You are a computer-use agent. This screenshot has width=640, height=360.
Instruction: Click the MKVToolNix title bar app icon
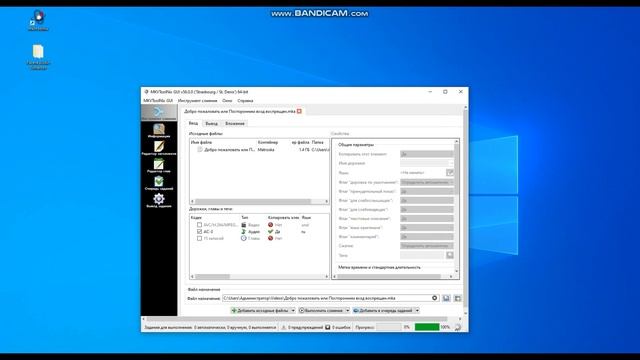(x=146, y=92)
